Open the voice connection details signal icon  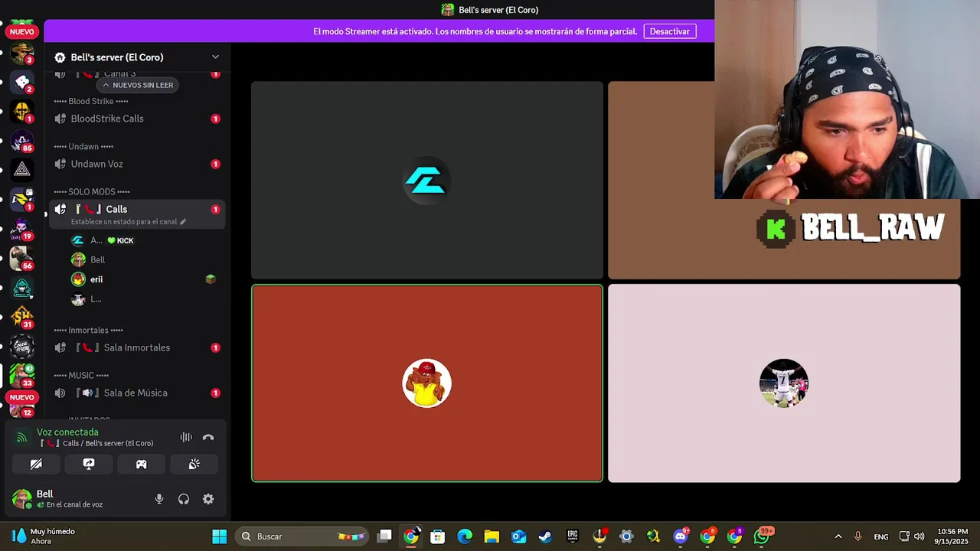tap(21, 438)
